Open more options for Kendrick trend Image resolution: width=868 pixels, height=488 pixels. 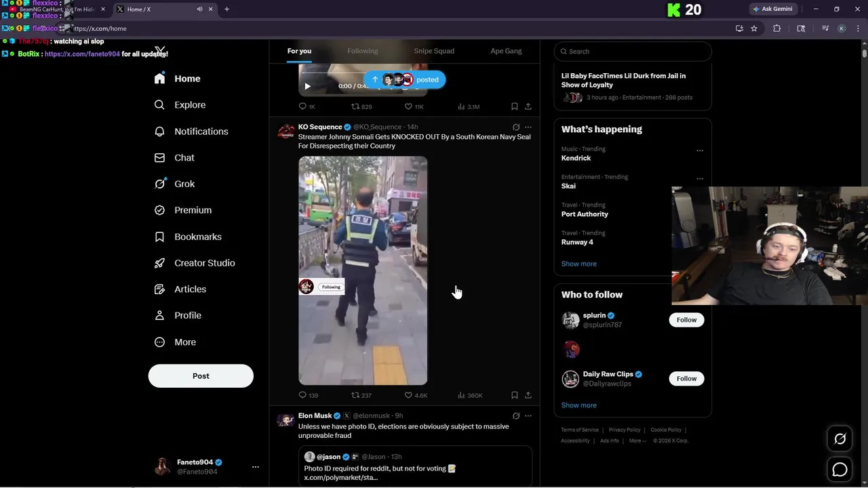point(700,150)
